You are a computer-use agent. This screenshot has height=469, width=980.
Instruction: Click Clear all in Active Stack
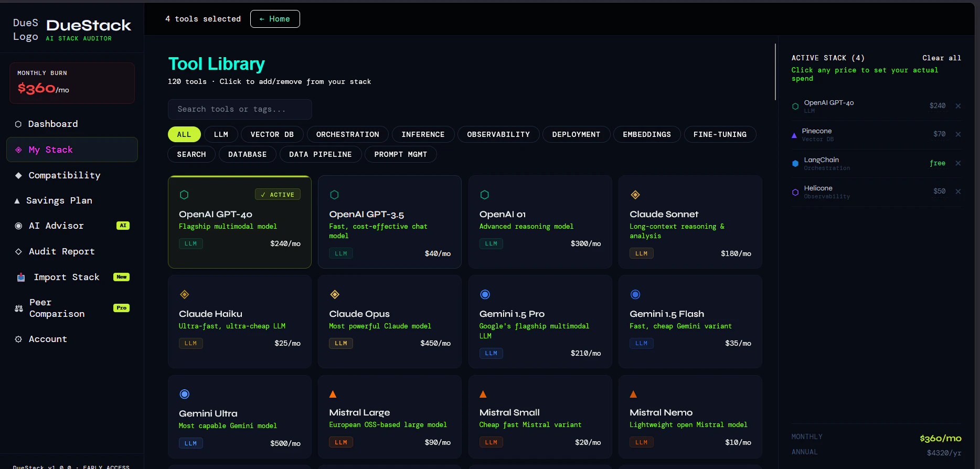[942, 58]
